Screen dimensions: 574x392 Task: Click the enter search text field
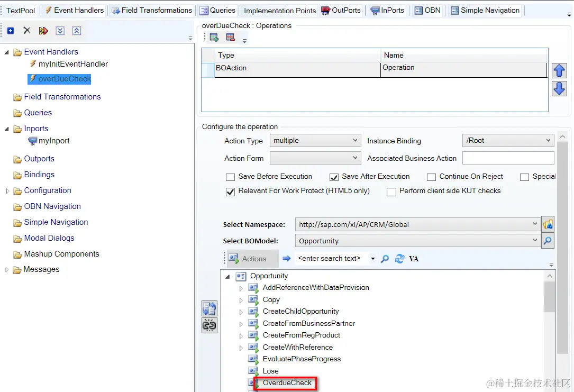(x=332, y=258)
